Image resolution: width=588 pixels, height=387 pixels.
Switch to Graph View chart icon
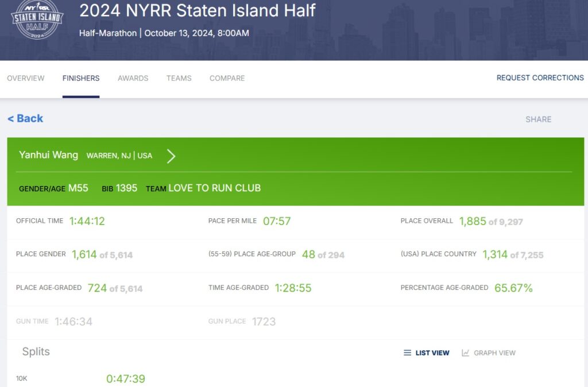(x=465, y=353)
